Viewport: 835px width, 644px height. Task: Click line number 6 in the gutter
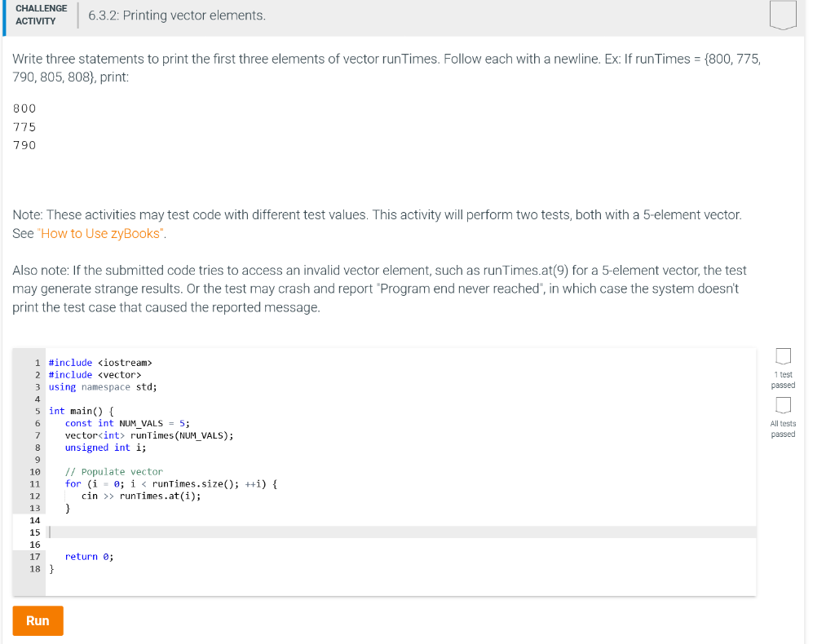click(37, 422)
